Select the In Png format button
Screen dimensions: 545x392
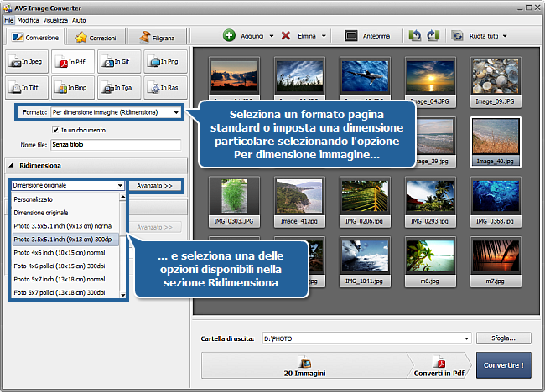[x=164, y=60]
